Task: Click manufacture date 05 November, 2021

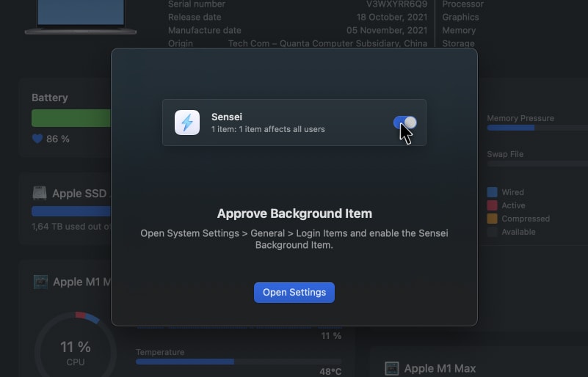Action: (387, 30)
